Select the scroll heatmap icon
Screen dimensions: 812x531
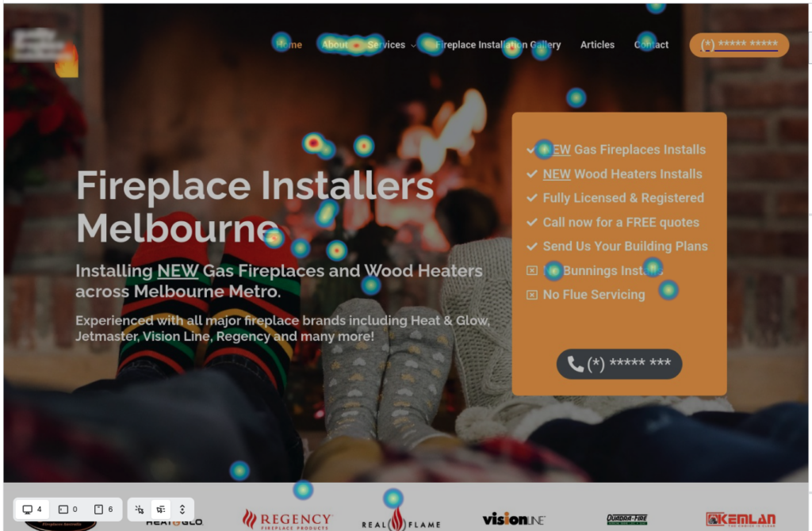[x=182, y=510]
